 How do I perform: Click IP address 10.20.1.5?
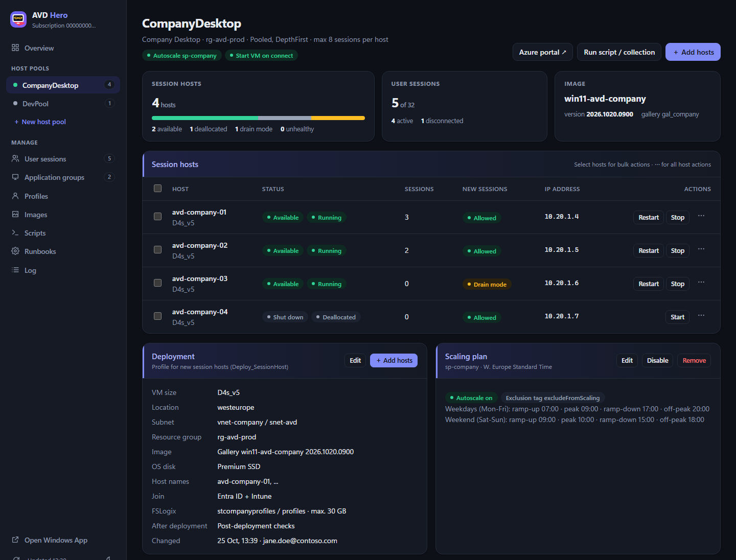[562, 250]
